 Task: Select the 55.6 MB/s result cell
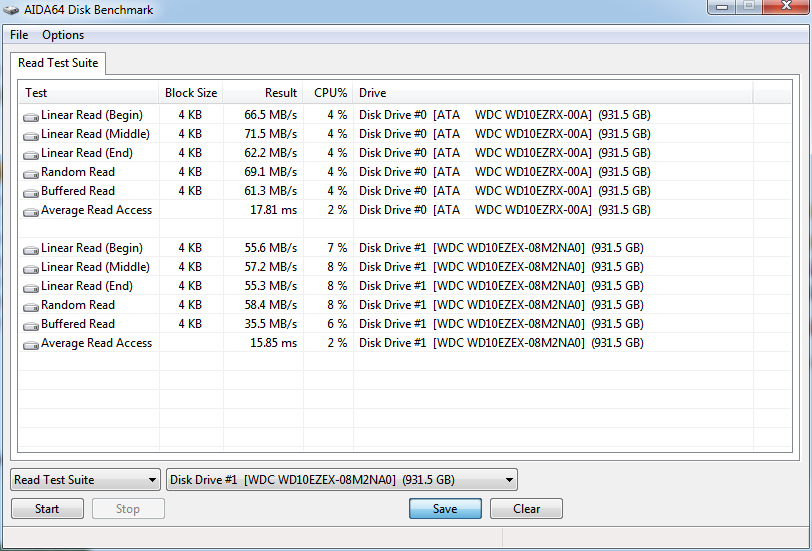(x=270, y=248)
